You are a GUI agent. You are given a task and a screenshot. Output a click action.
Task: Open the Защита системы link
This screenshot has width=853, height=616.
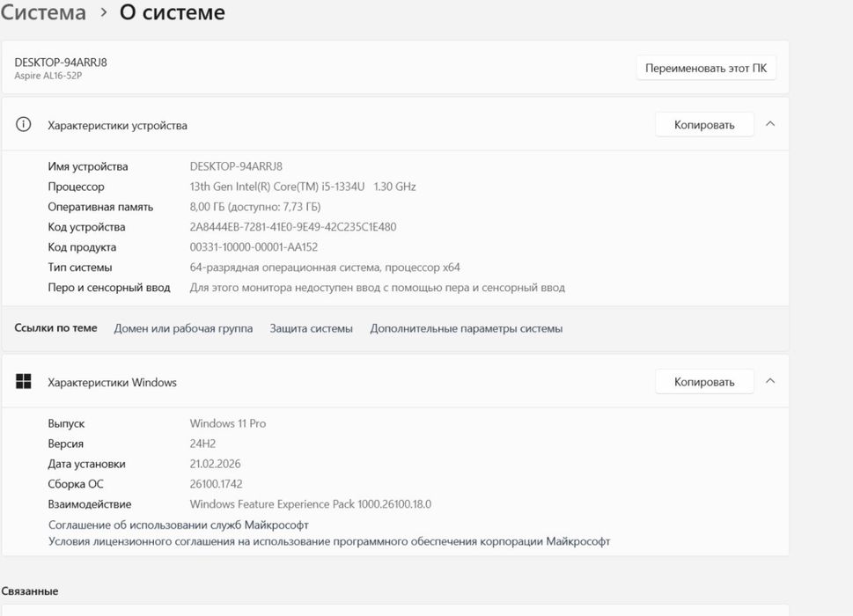point(312,328)
